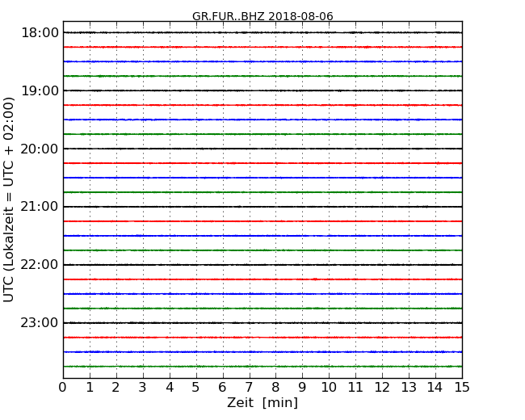525x420 pixels.
Task: Select the 23:00 y-axis tick label
Action: click(40, 323)
